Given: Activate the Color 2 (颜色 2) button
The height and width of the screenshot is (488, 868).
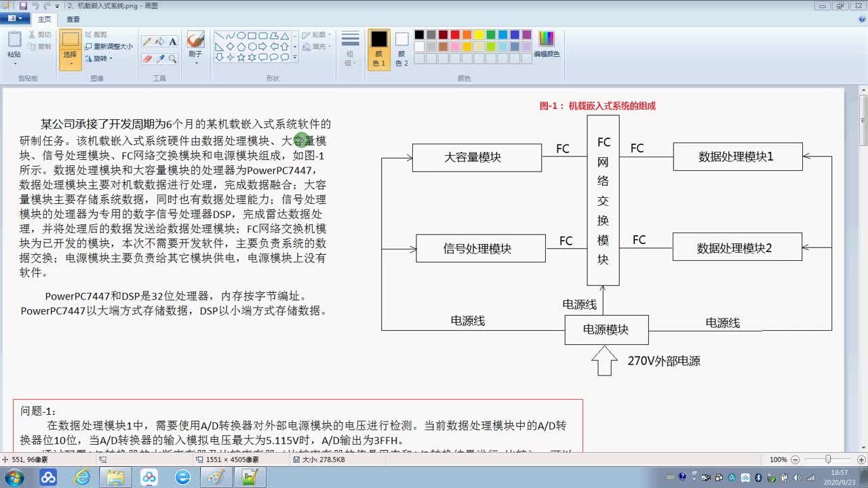Looking at the screenshot, I should pos(401,48).
